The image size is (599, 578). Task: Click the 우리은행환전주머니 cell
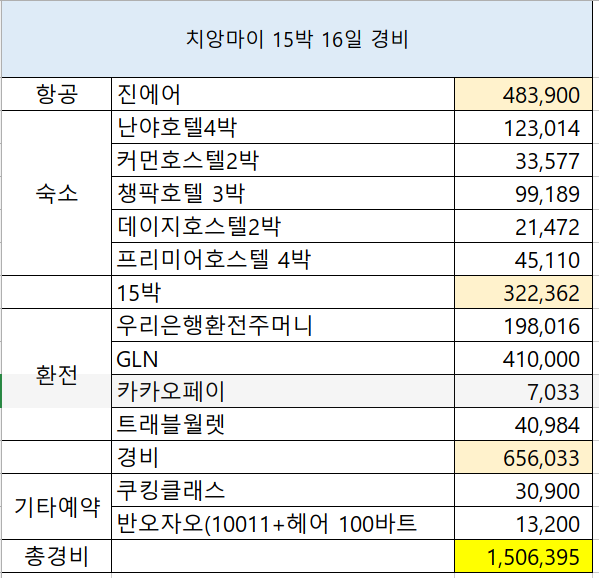pyautogui.click(x=283, y=325)
